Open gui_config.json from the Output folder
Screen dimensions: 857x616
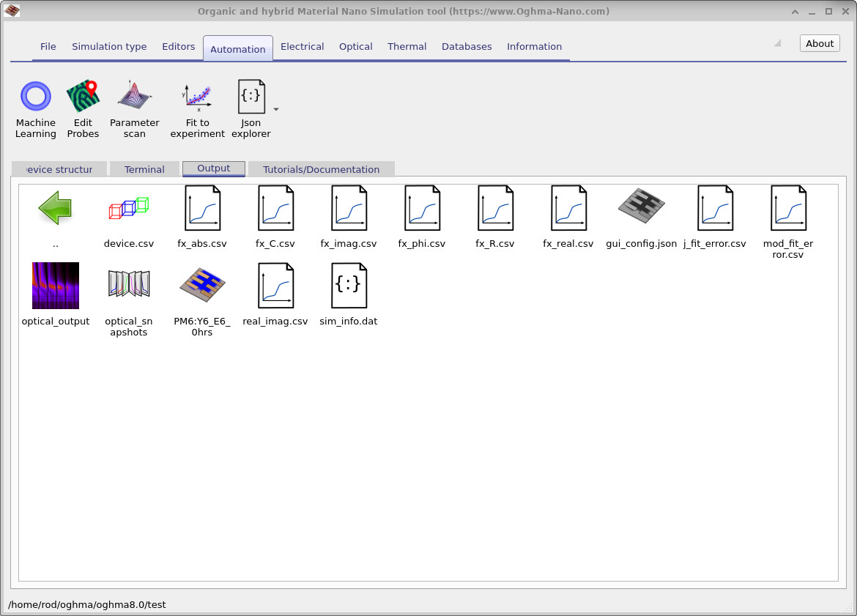pos(641,207)
